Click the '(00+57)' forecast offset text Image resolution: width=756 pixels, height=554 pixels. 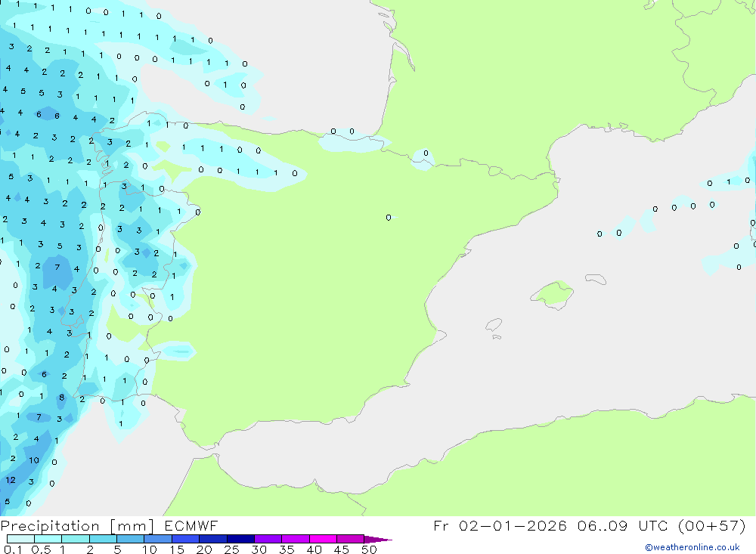point(711,525)
